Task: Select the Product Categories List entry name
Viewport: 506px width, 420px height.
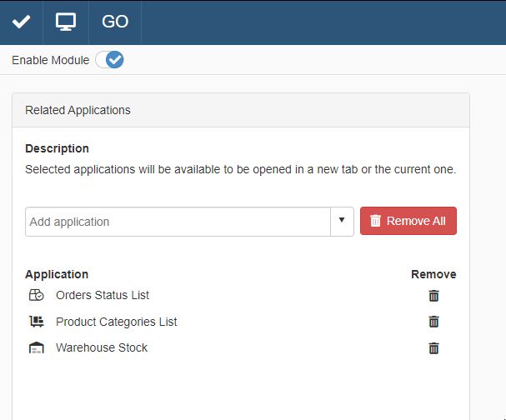Action: click(x=116, y=322)
